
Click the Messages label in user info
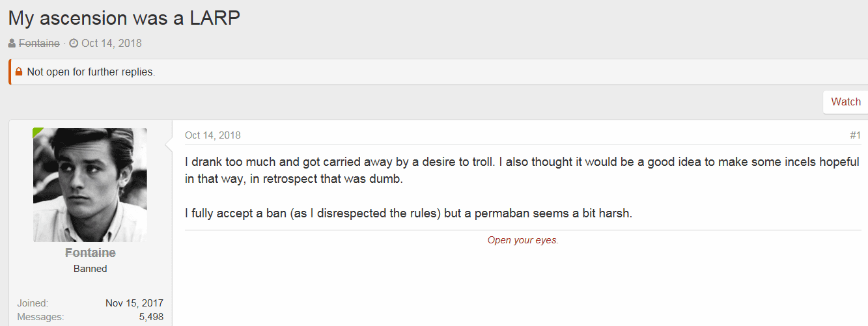pyautogui.click(x=40, y=317)
